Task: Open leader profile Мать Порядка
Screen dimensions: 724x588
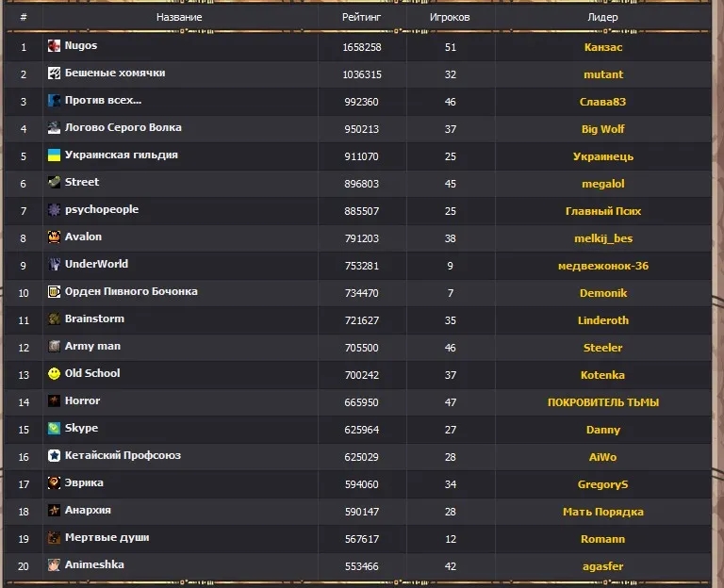Action: (603, 512)
